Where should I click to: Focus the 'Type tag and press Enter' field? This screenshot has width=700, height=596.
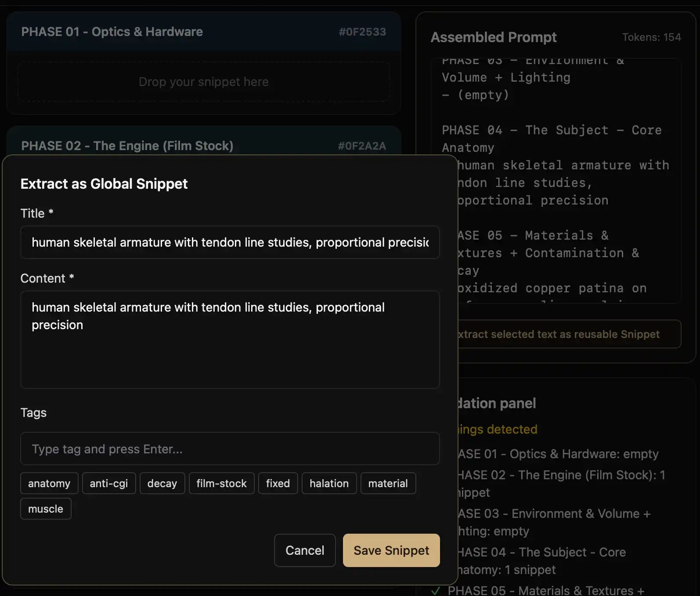point(230,449)
